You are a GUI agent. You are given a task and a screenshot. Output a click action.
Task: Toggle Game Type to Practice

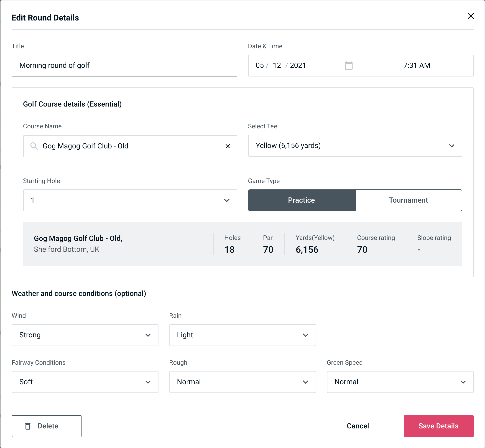(302, 200)
